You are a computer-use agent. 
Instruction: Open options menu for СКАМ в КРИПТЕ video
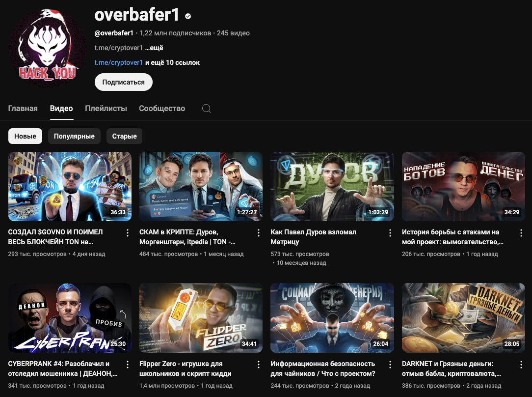click(259, 232)
